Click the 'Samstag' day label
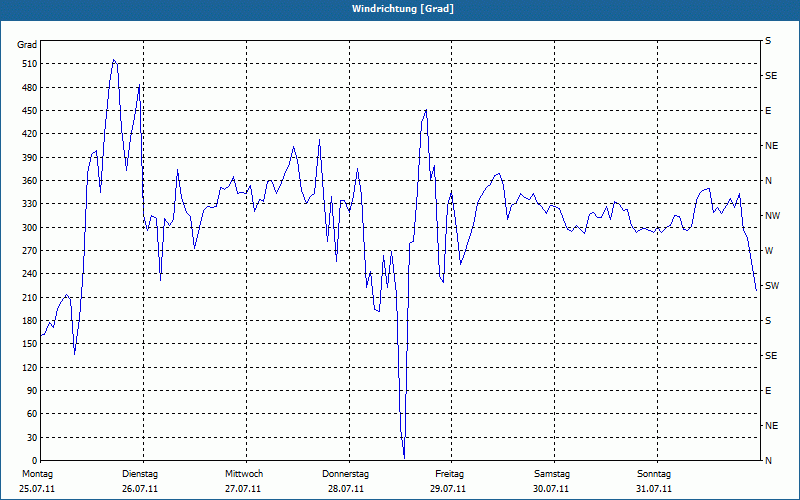800x500 pixels. 552,474
